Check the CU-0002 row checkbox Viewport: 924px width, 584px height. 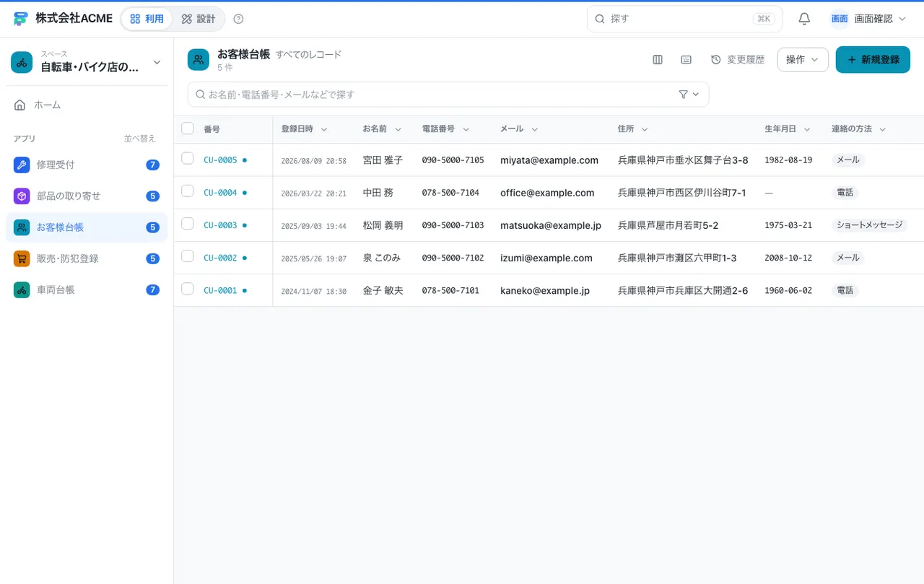coord(188,256)
